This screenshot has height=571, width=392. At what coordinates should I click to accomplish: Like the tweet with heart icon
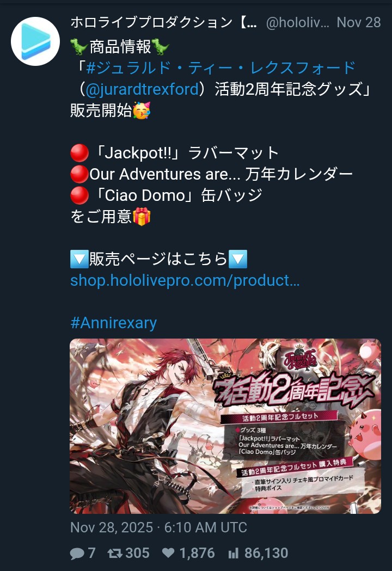coord(168,554)
